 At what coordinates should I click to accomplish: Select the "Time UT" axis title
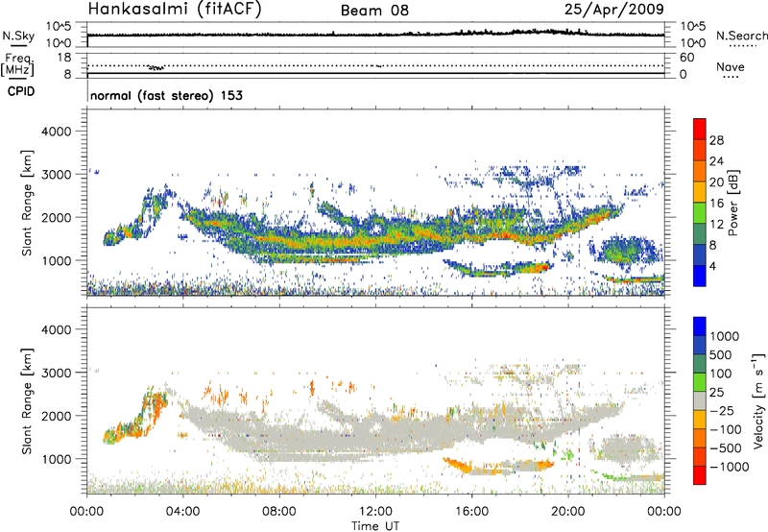(x=375, y=526)
